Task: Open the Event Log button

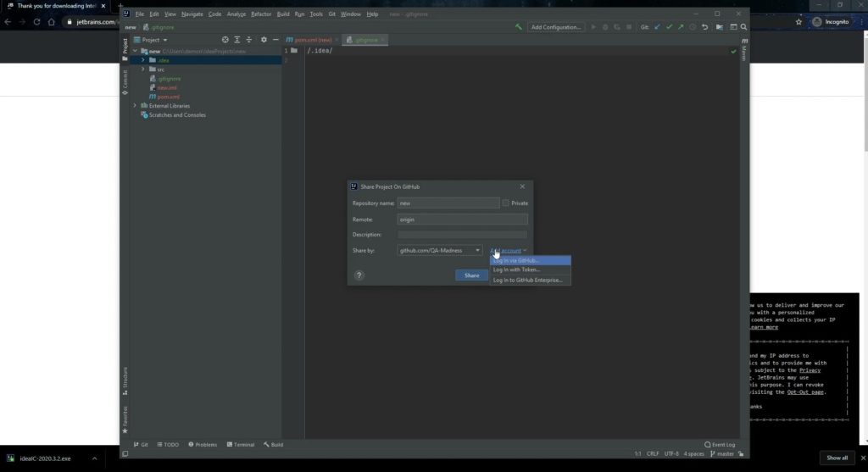Action: [720, 444]
